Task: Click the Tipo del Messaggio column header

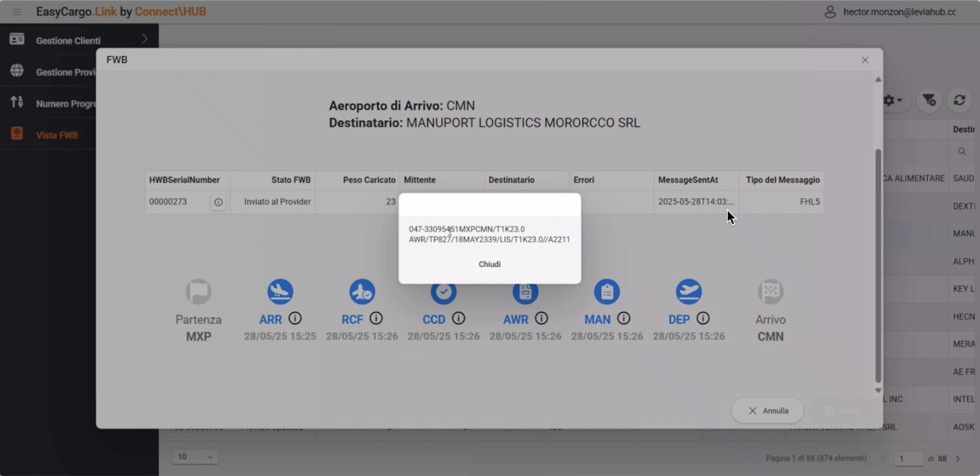Action: pyautogui.click(x=781, y=180)
